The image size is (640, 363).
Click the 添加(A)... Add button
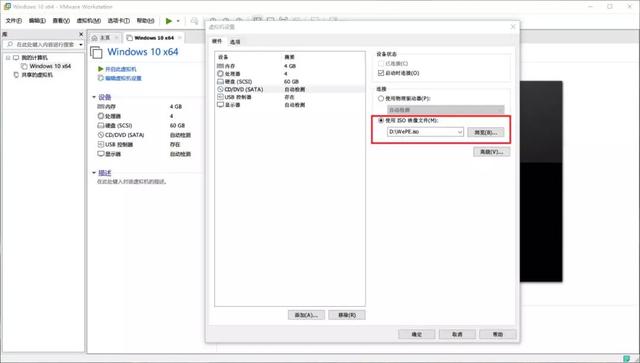coord(306,315)
